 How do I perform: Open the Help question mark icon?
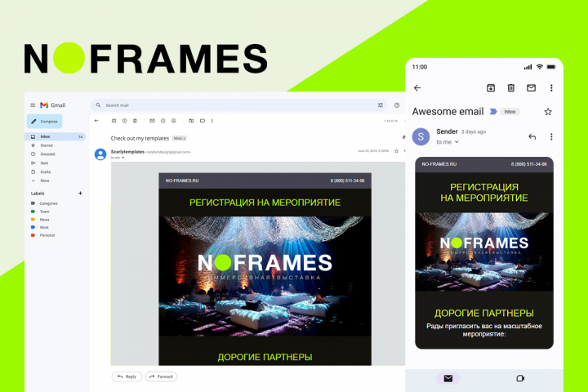click(x=397, y=105)
